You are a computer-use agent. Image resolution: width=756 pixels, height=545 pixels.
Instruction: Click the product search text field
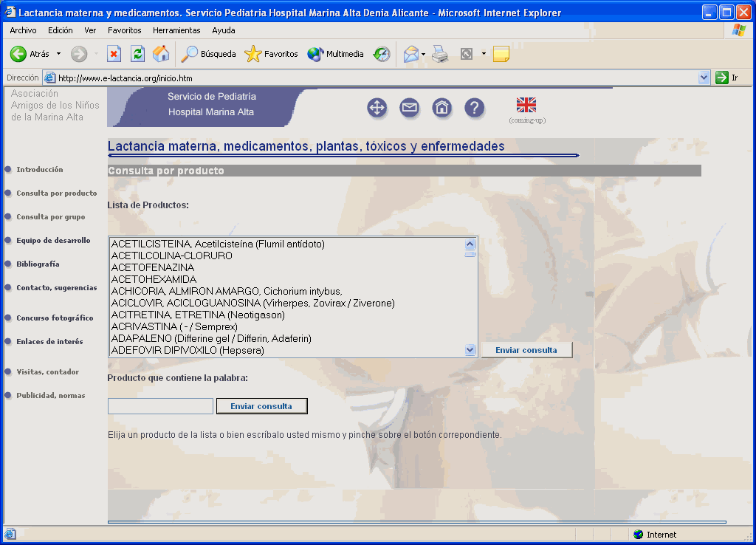160,406
